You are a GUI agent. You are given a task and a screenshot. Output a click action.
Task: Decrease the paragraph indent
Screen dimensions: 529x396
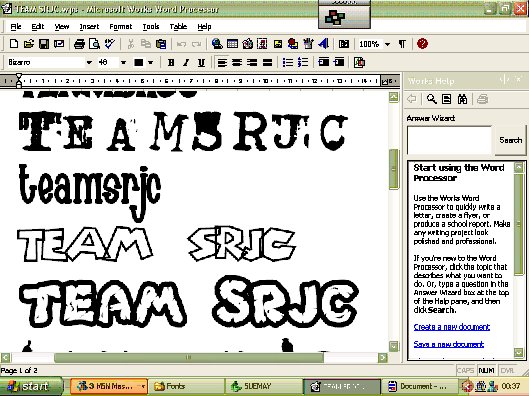tap(324, 62)
